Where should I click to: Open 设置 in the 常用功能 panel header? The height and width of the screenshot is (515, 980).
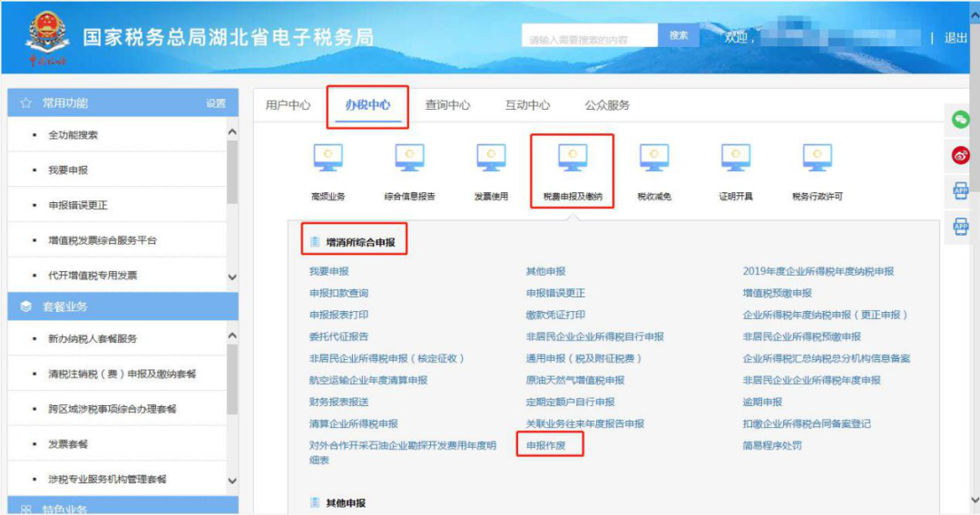pos(216,103)
